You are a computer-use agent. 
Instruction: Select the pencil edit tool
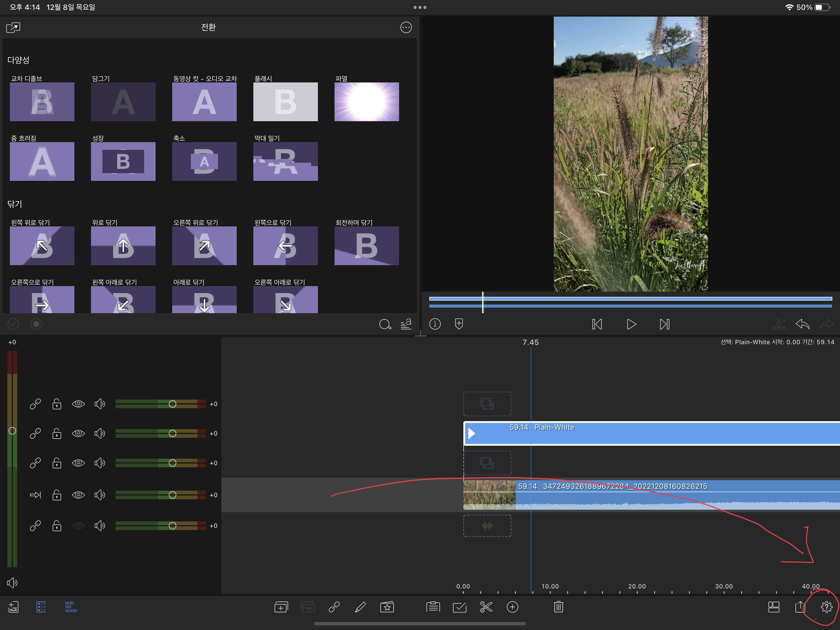click(x=360, y=607)
